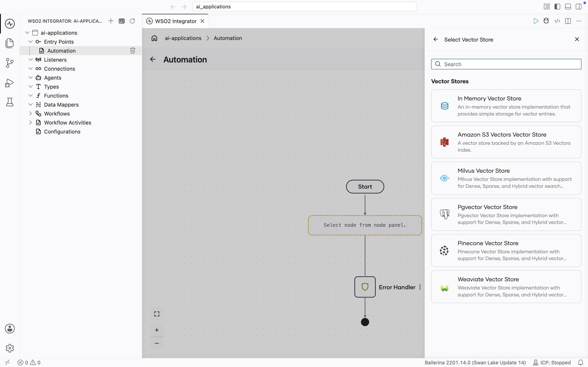Choose the In Memory Vector Store card
Viewport: 588px width, 367px height.
tap(506, 106)
